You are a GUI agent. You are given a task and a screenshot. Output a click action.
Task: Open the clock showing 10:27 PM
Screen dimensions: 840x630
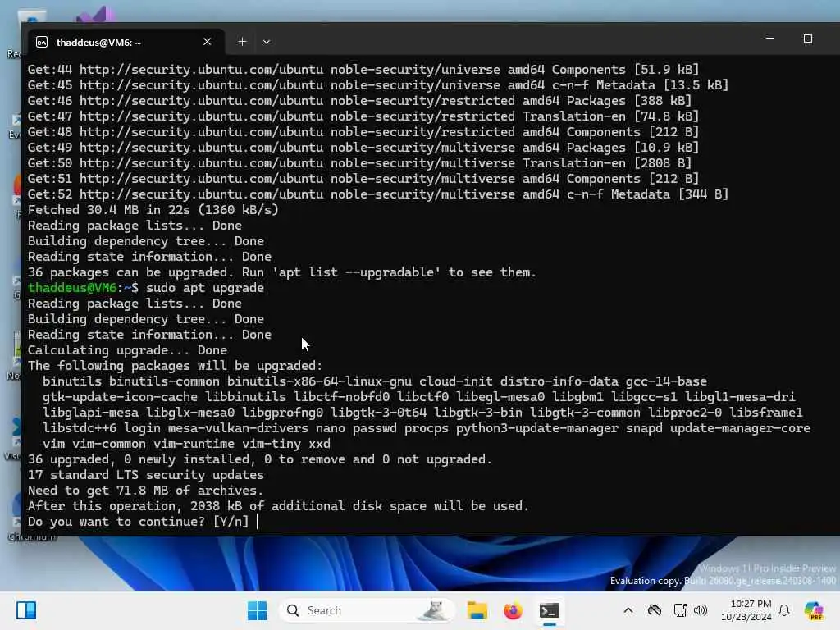pos(746,610)
